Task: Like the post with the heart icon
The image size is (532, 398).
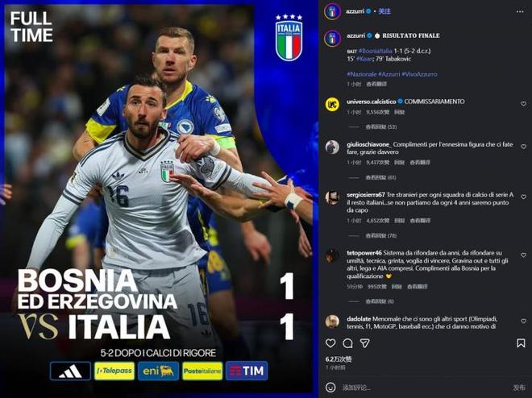Action: coord(330,343)
